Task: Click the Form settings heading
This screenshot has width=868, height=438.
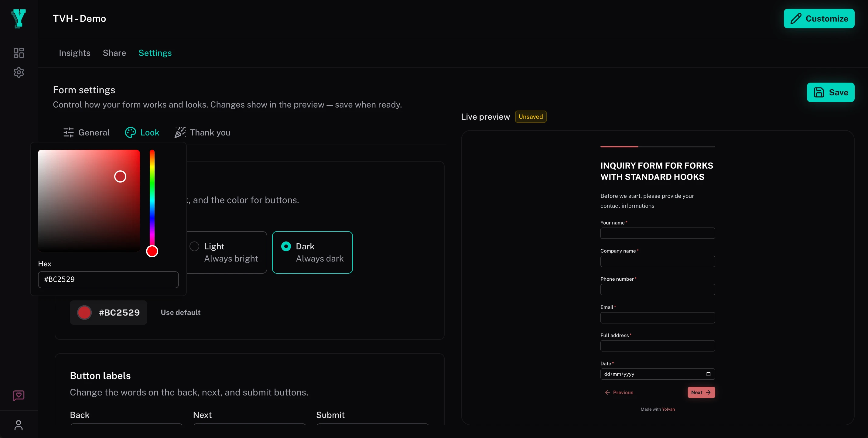Action: coord(84,90)
